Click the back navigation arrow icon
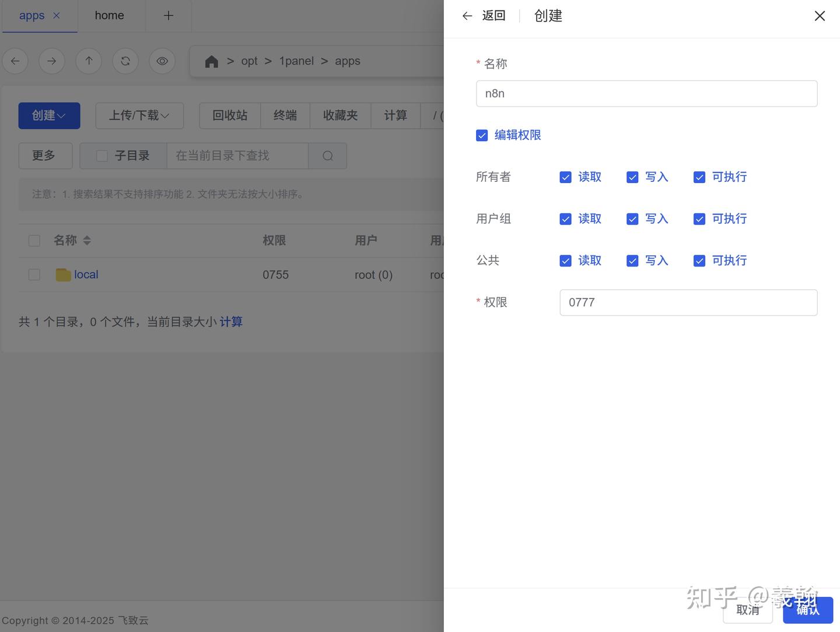 click(15, 61)
